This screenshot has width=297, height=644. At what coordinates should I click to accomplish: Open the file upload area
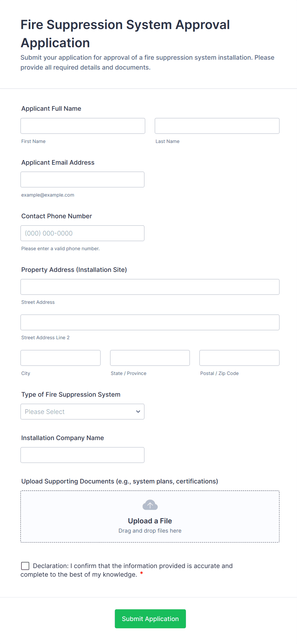coord(150,516)
